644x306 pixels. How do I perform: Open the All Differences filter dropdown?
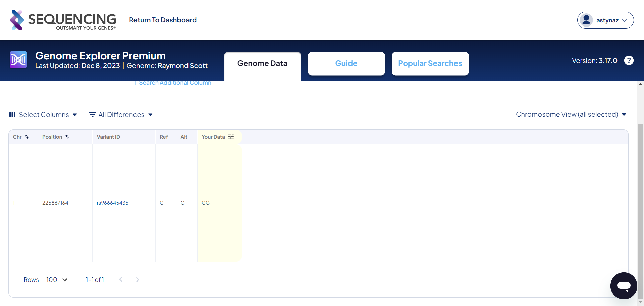(121, 115)
